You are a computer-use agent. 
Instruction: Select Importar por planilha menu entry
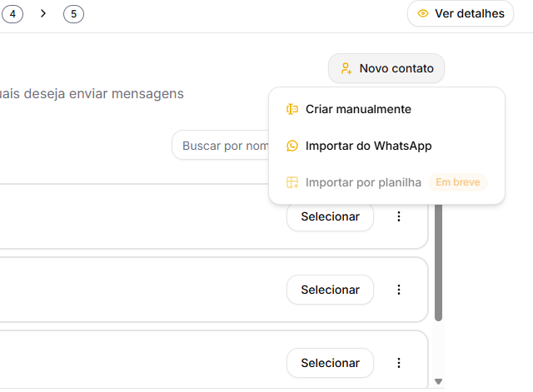[x=363, y=182]
